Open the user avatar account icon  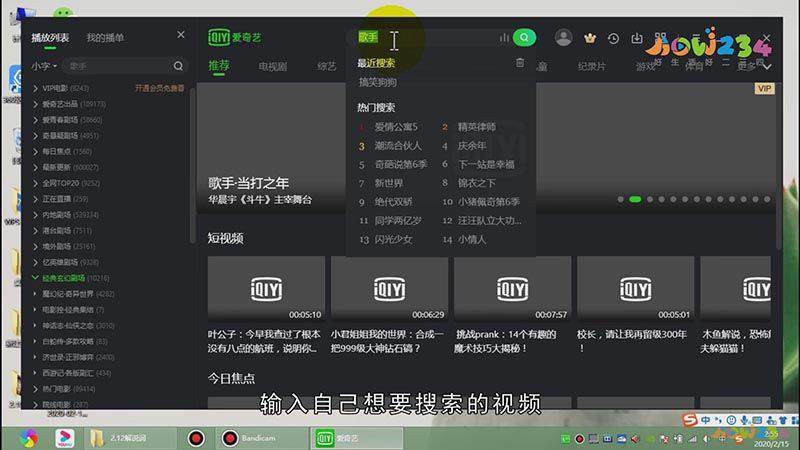[x=563, y=38]
